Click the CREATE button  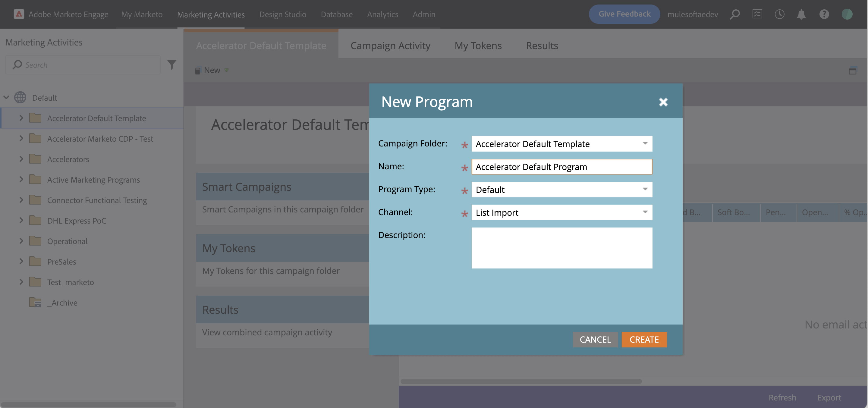pos(644,339)
